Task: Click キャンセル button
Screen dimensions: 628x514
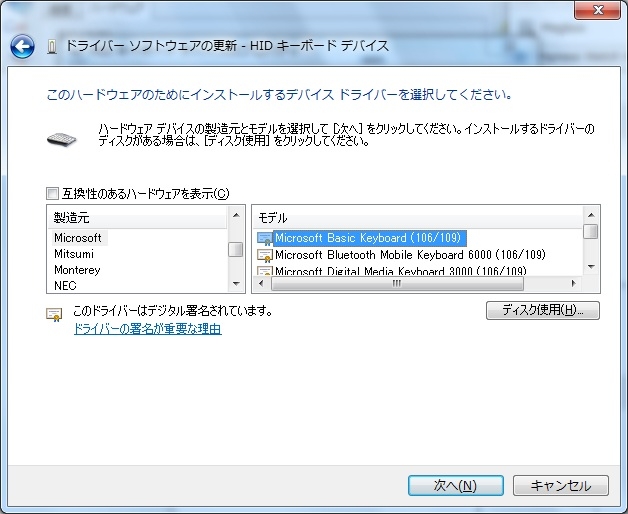Action: pos(561,486)
